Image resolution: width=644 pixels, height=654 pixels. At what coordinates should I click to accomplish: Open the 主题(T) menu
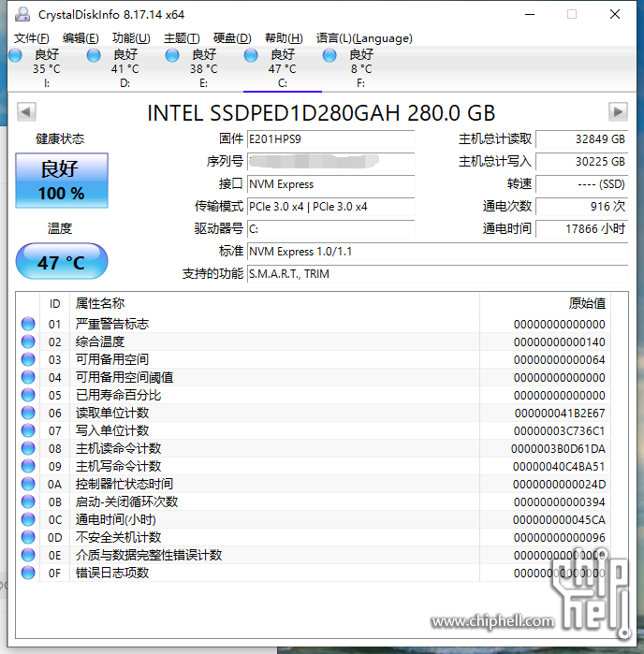click(x=182, y=38)
